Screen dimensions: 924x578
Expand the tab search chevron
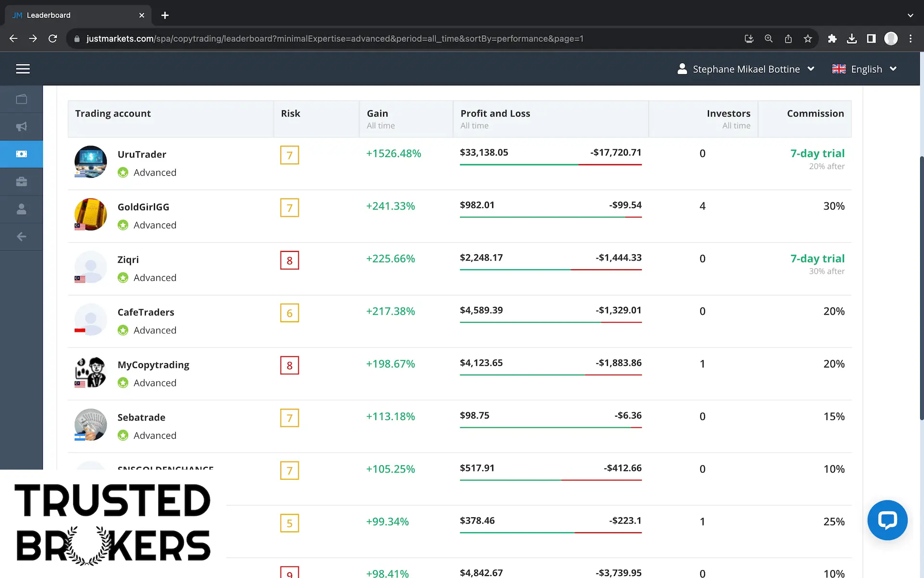click(910, 15)
